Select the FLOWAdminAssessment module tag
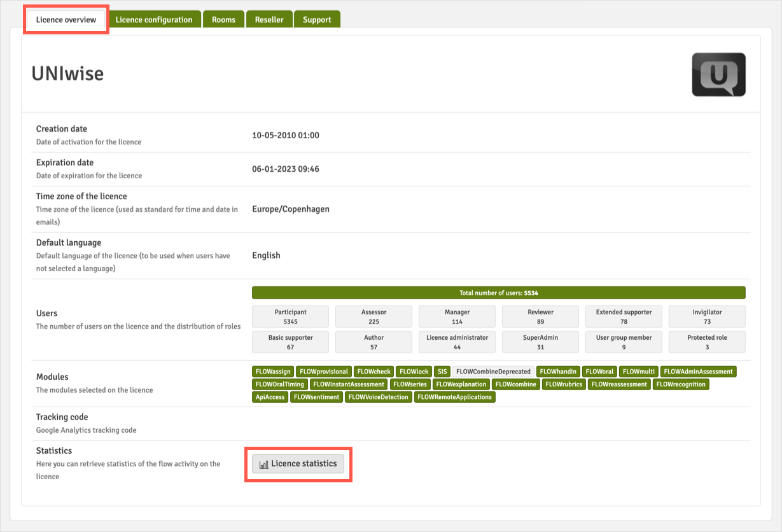 [699, 372]
